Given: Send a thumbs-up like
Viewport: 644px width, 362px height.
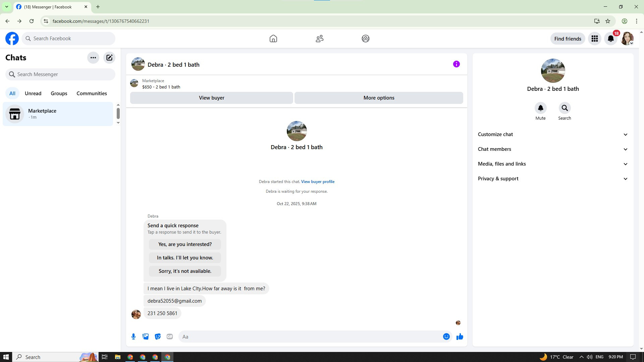Looking at the screenshot, I should (x=460, y=337).
